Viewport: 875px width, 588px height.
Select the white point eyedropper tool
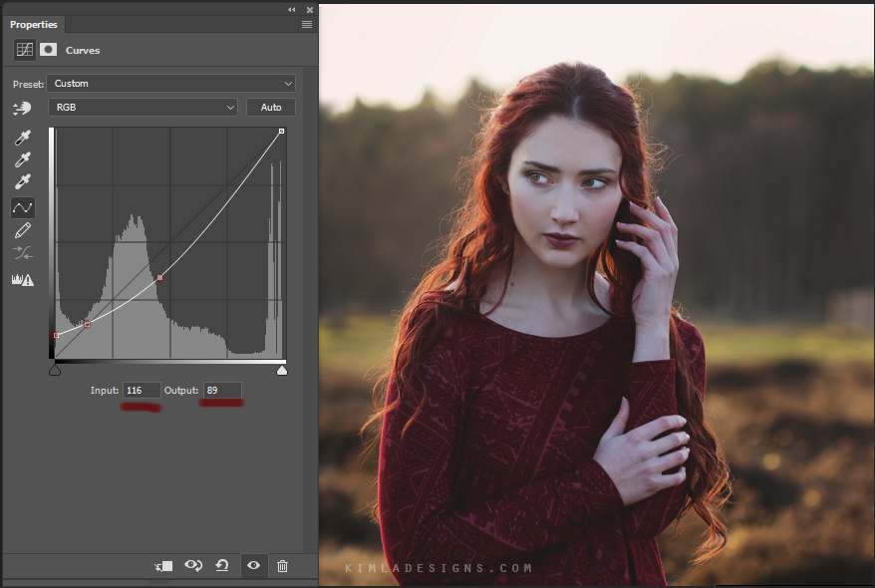pos(22,182)
